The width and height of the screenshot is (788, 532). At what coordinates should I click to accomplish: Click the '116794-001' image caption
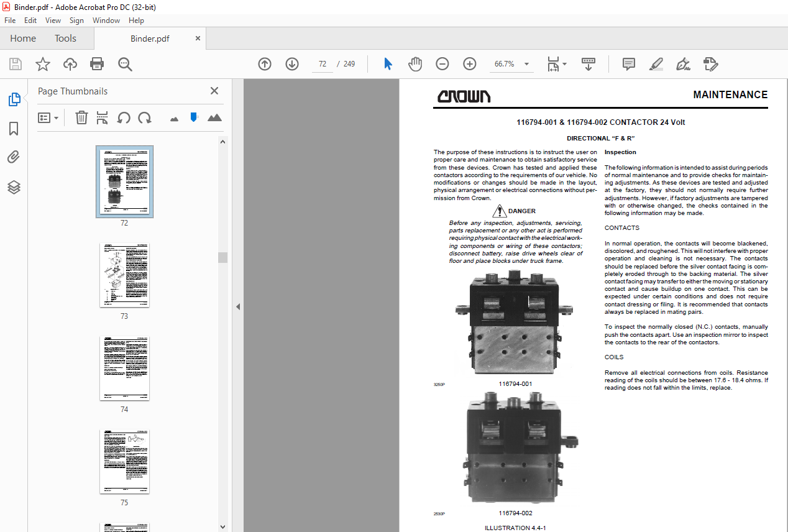515,384
